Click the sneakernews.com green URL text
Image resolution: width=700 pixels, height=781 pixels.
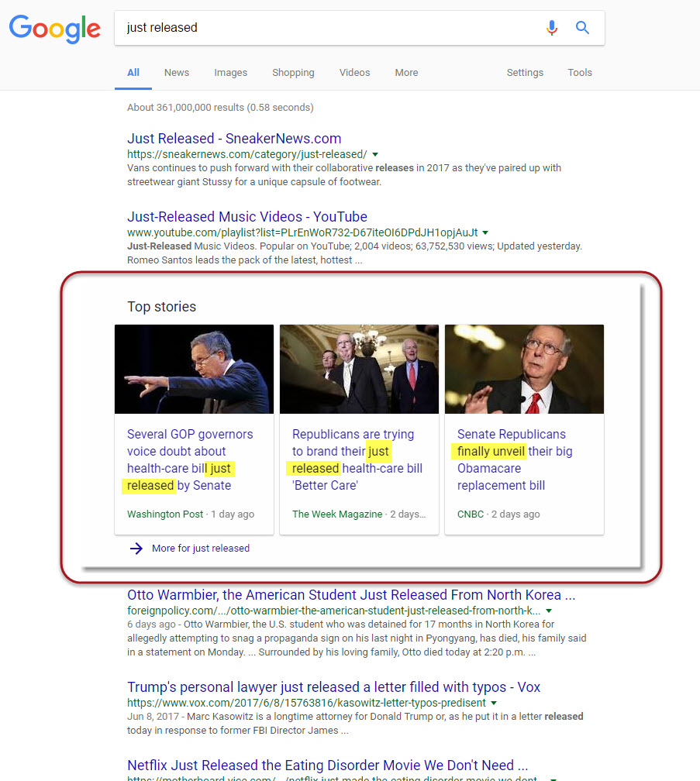point(247,154)
